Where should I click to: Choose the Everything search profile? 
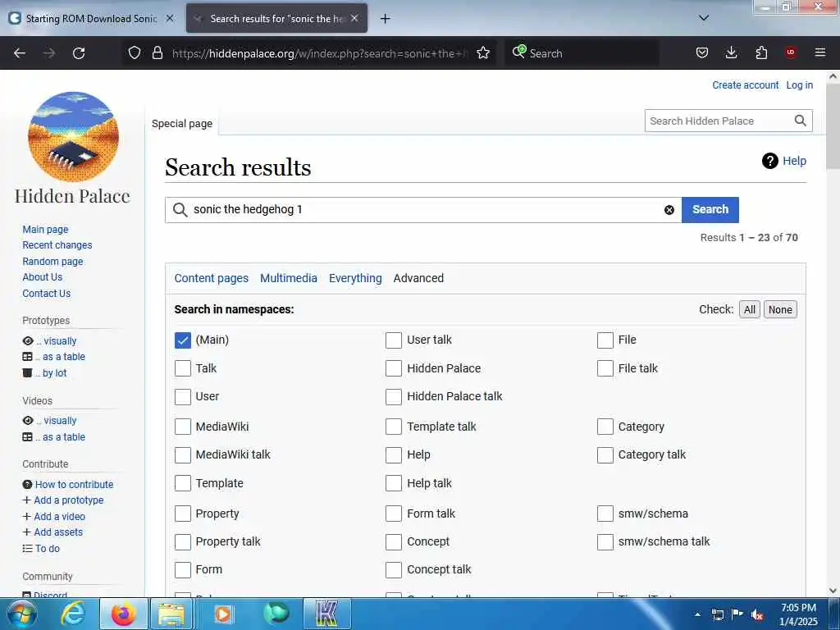click(355, 279)
